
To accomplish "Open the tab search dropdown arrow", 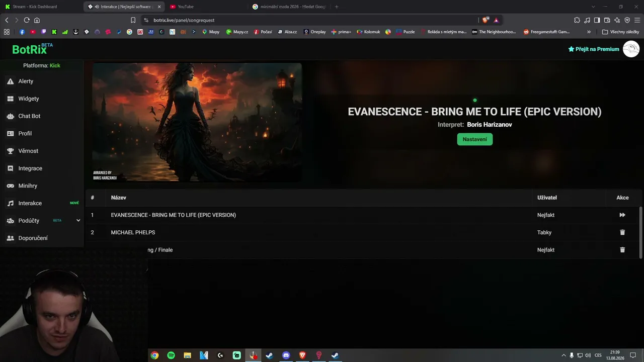I will [593, 7].
